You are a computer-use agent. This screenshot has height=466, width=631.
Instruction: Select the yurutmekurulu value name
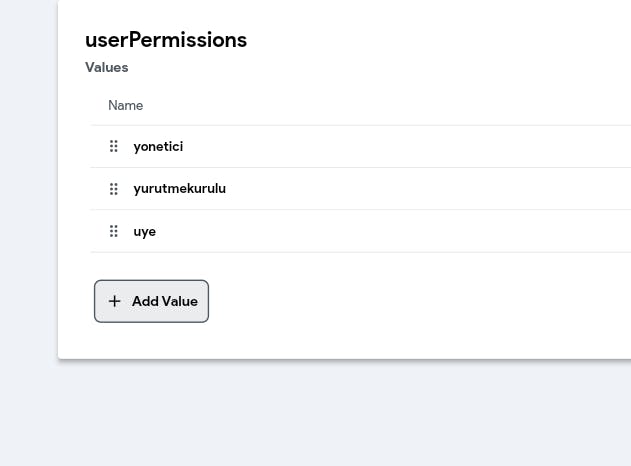(179, 189)
